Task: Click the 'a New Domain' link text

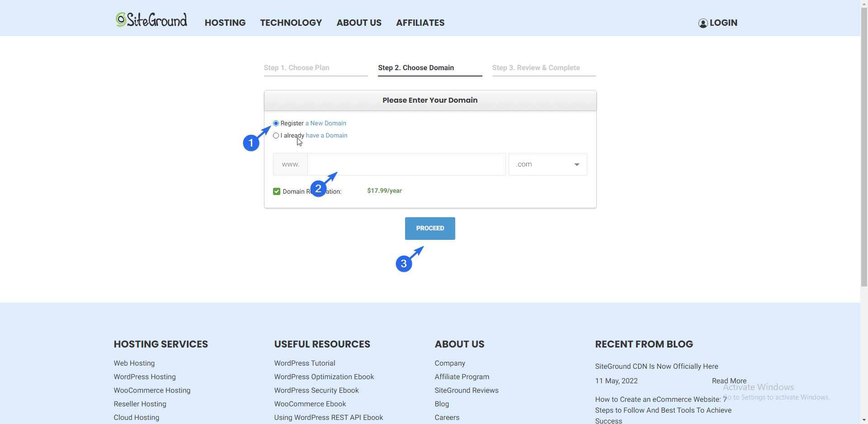Action: (326, 123)
